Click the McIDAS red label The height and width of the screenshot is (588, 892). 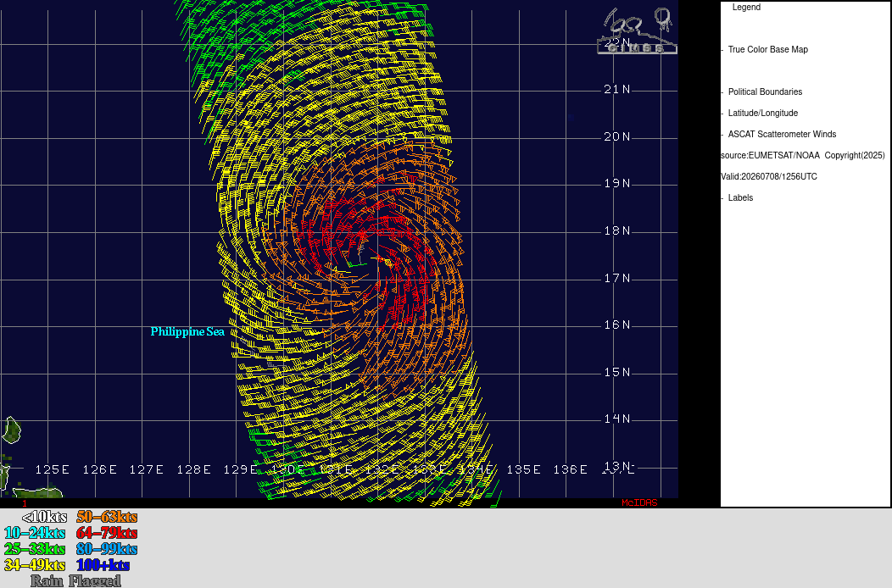[639, 502]
